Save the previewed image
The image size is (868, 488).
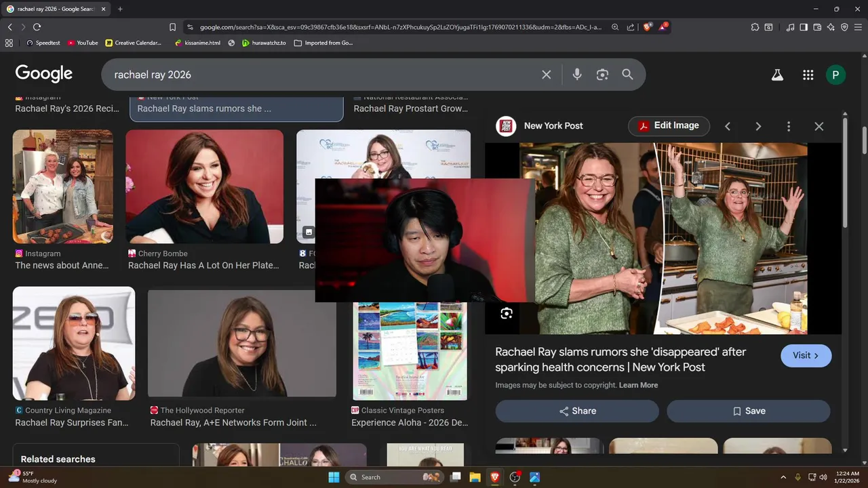tap(749, 411)
